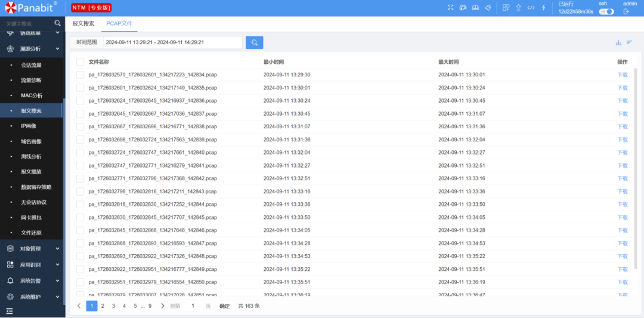Click the Panabit logo

click(31, 7)
